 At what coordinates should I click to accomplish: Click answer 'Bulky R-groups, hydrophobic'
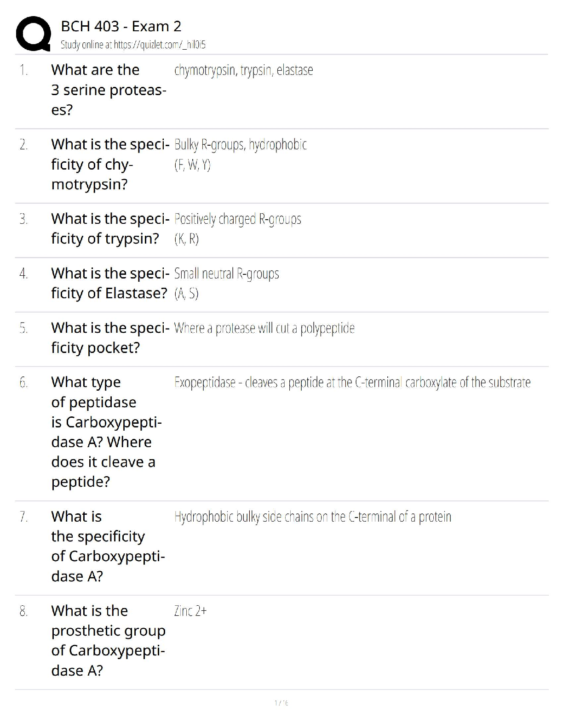(240, 145)
